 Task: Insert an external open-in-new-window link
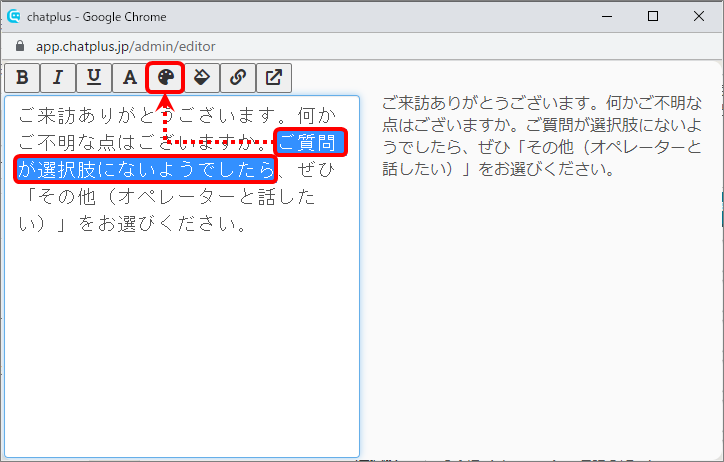274,78
